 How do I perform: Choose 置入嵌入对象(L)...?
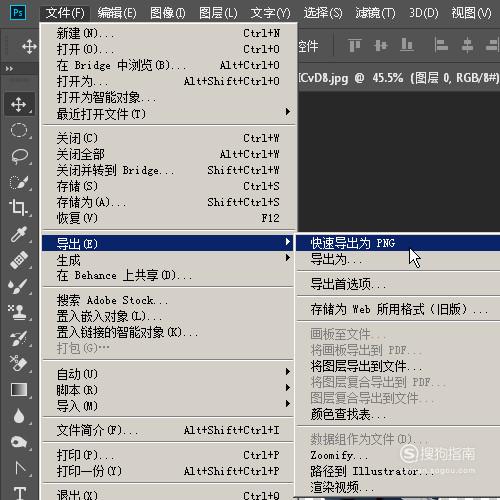tap(168, 316)
